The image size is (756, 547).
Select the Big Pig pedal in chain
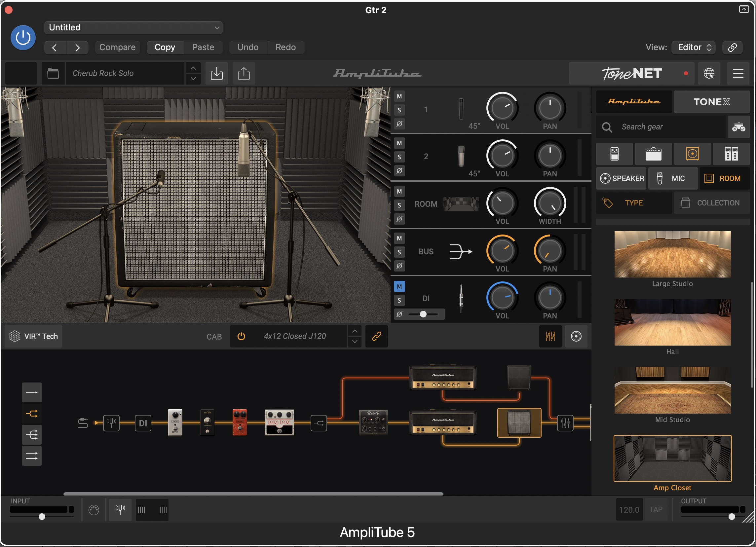pyautogui.click(x=279, y=422)
